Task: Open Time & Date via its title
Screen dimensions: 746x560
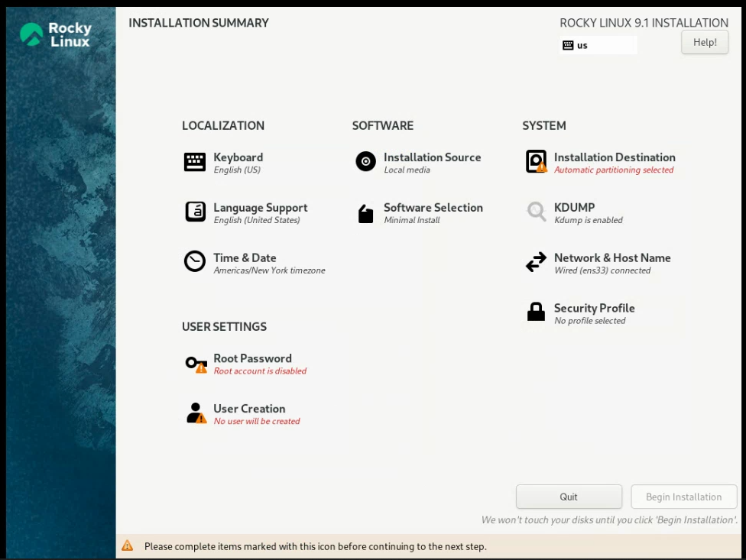Action: [245, 257]
